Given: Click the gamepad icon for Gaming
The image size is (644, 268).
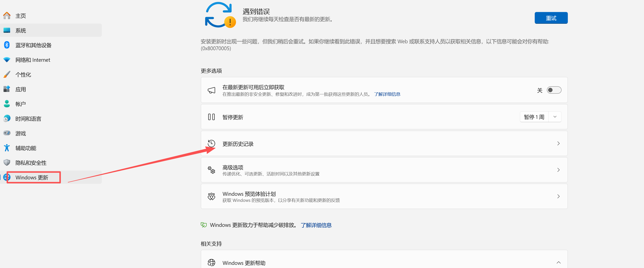Looking at the screenshot, I should (x=7, y=133).
